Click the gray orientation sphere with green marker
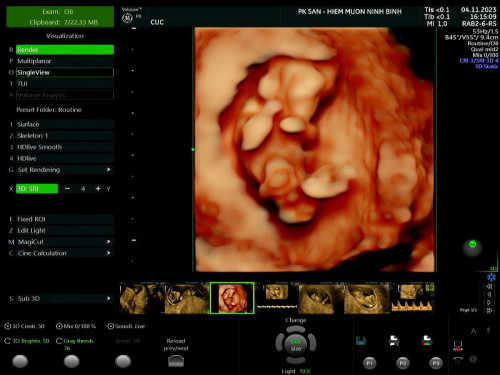Screen dimensions: 500x375 point(472,248)
